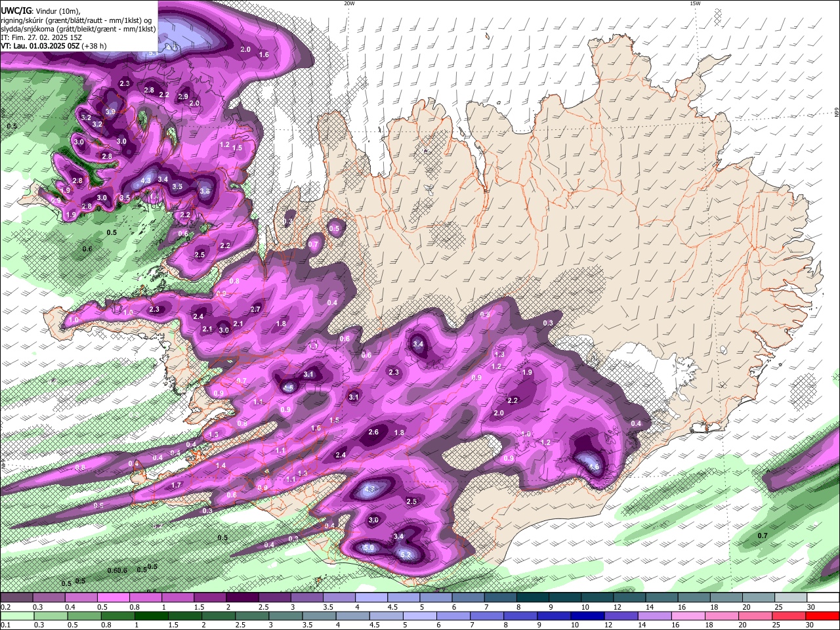840x630 pixels.
Task: Click the 15W longitude label
Action: (x=695, y=3)
